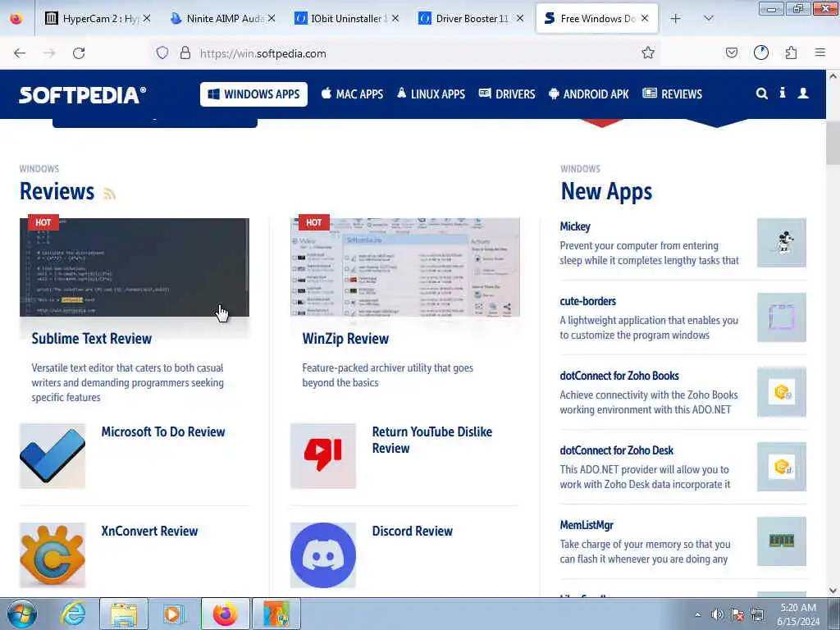Launch Internet Explorer from the taskbar
The width and height of the screenshot is (840, 630).
coord(73,614)
